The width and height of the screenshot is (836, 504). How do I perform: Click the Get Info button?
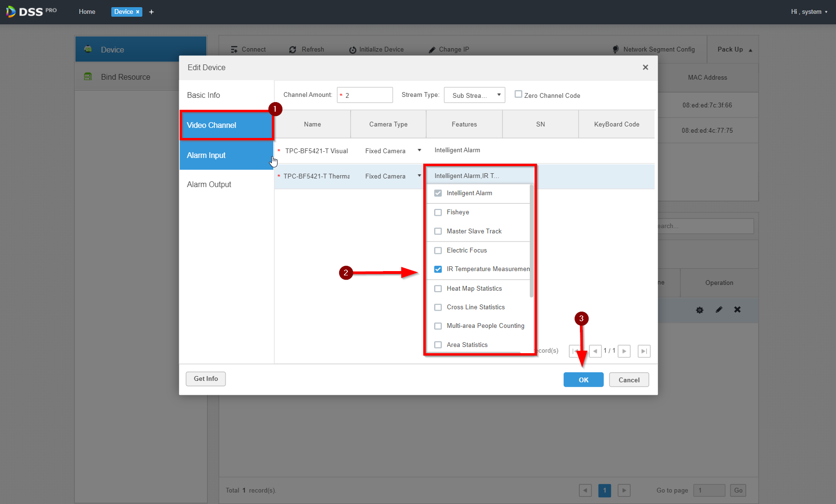(x=206, y=379)
